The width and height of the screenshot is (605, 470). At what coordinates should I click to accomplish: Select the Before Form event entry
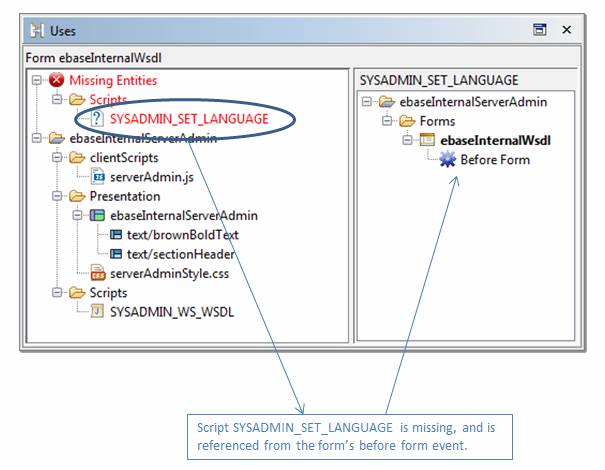tap(495, 159)
